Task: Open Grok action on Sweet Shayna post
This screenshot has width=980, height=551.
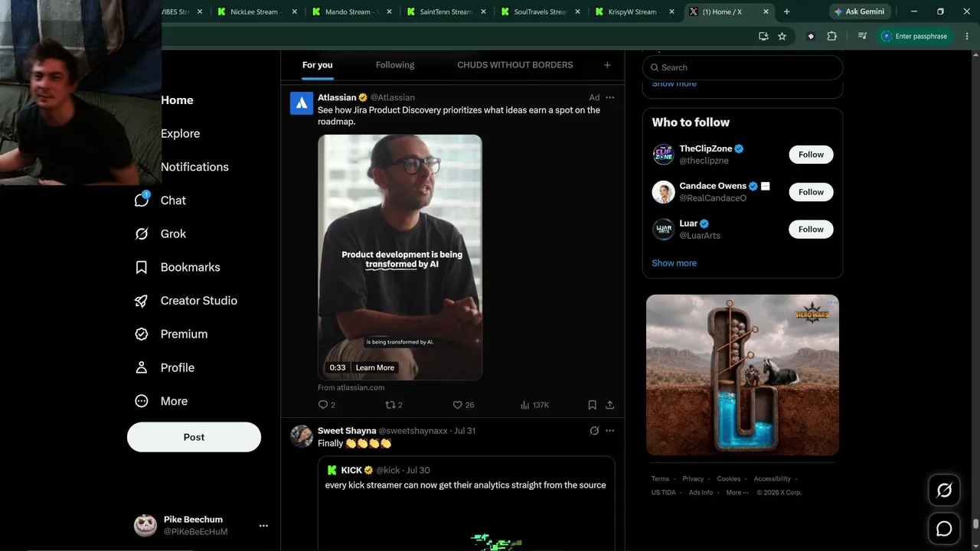Action: click(x=594, y=431)
